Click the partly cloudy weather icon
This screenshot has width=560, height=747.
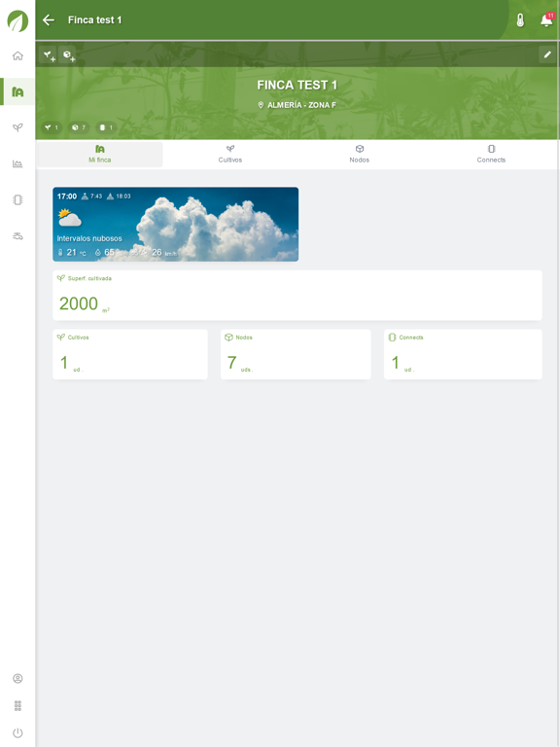click(x=70, y=217)
